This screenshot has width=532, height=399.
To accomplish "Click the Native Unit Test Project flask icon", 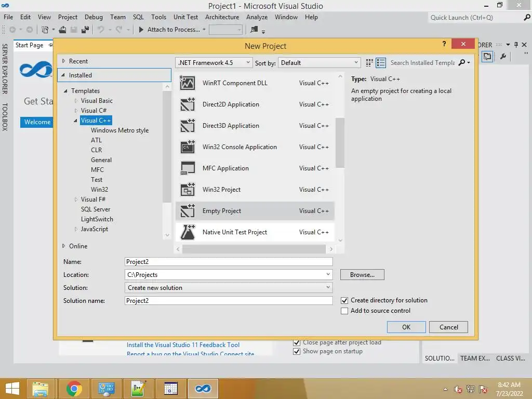I will coord(187,232).
